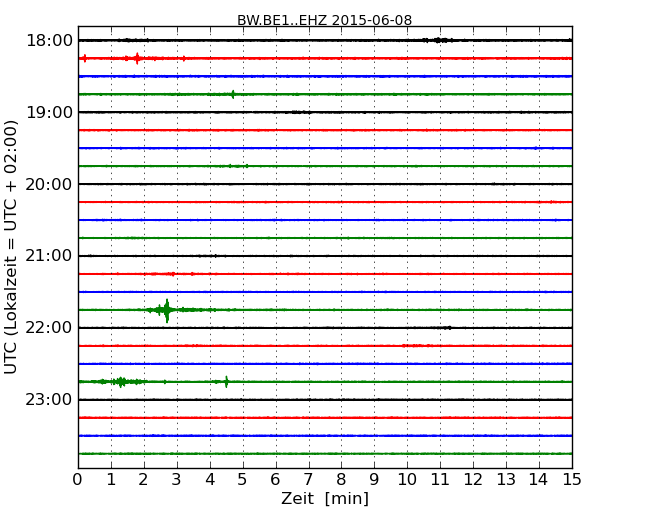The image size is (650, 520).
Task: Click the x-axis tick label 0
Action: point(78,480)
